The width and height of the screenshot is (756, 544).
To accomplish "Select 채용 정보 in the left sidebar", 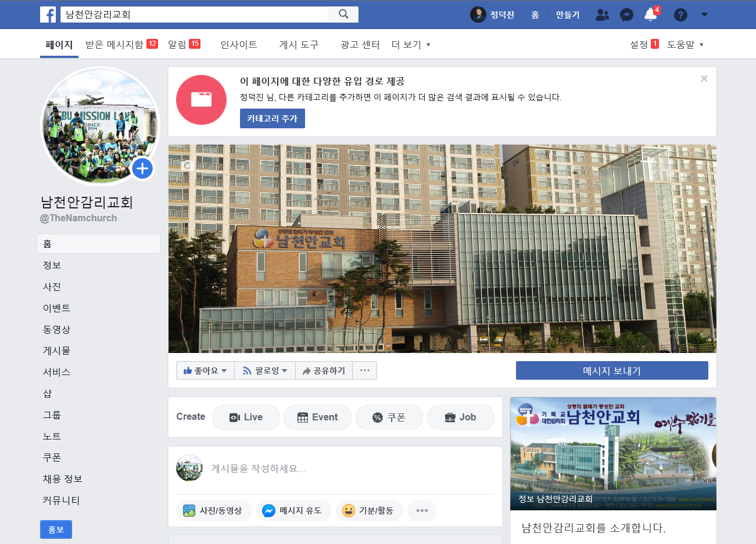I will tap(62, 479).
